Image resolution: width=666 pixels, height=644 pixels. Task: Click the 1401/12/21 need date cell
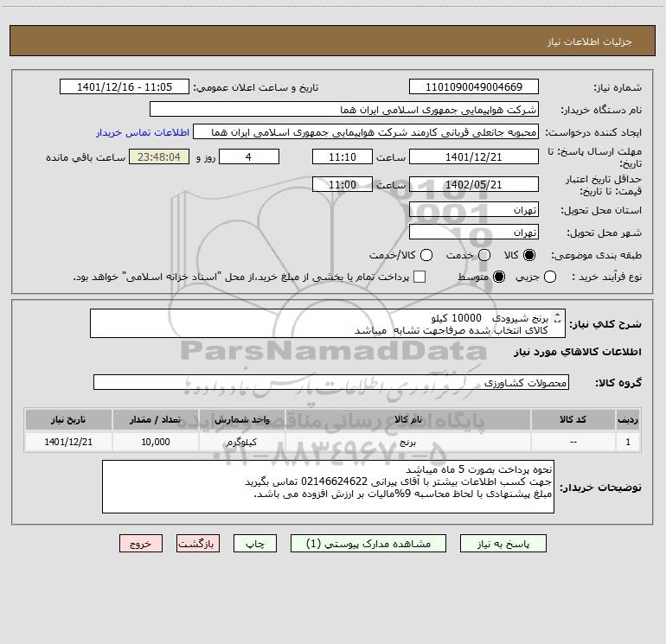(x=68, y=442)
